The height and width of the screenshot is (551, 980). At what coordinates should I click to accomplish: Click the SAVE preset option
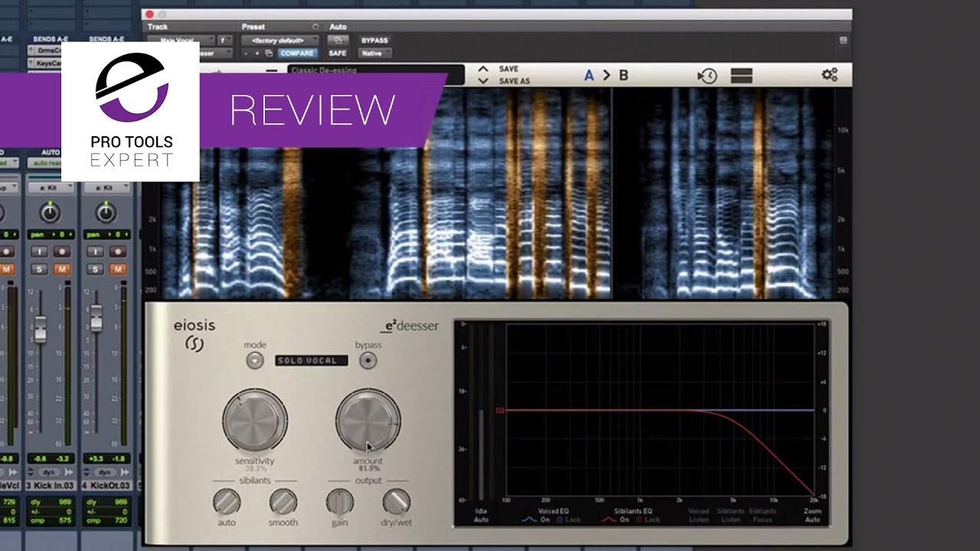coord(508,69)
